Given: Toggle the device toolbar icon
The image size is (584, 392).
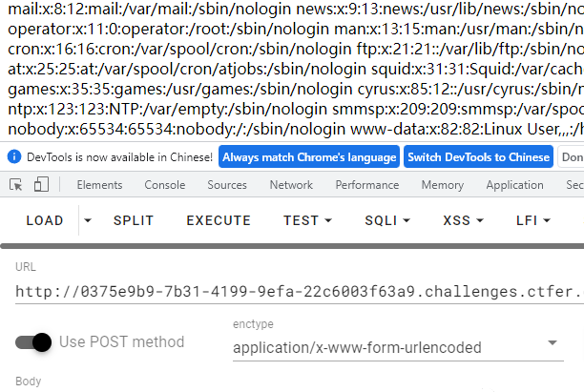Looking at the screenshot, I should [x=41, y=185].
